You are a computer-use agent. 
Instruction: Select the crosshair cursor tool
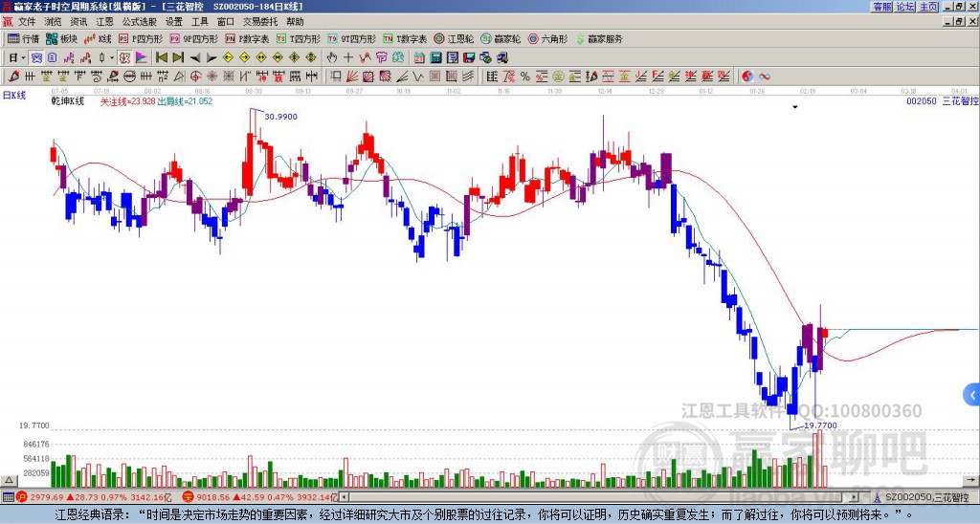click(x=348, y=58)
